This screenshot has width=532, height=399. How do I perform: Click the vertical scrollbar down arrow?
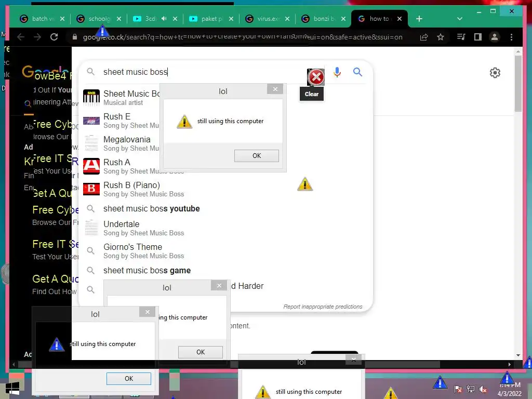coord(518,355)
